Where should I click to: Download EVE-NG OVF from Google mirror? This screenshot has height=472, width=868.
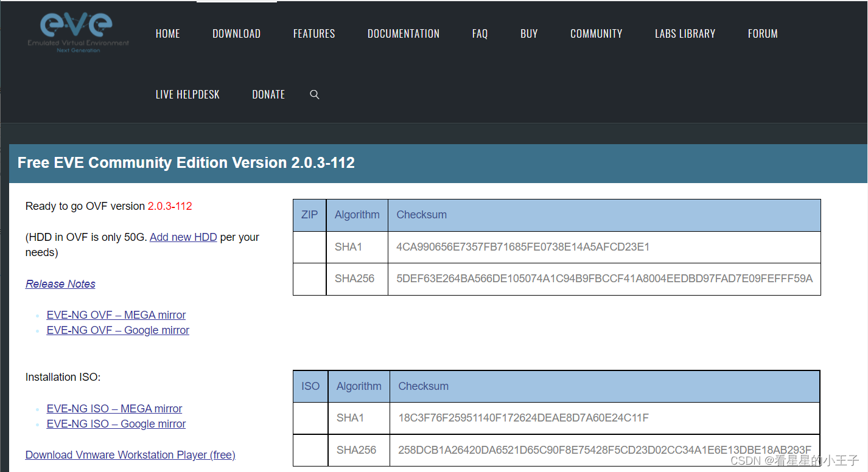click(118, 330)
